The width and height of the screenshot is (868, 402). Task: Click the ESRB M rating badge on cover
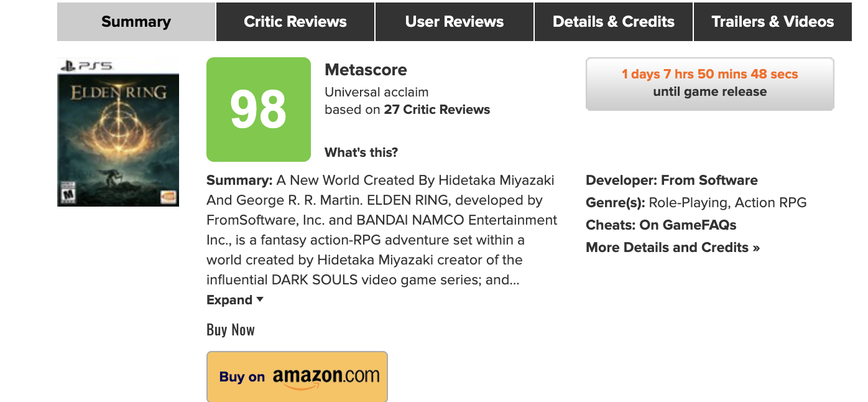(67, 194)
